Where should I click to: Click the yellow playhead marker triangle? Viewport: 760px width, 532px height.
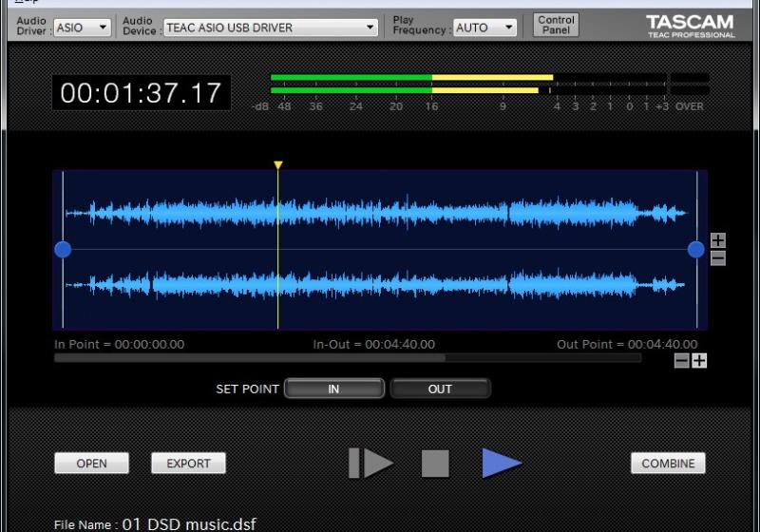(x=278, y=166)
